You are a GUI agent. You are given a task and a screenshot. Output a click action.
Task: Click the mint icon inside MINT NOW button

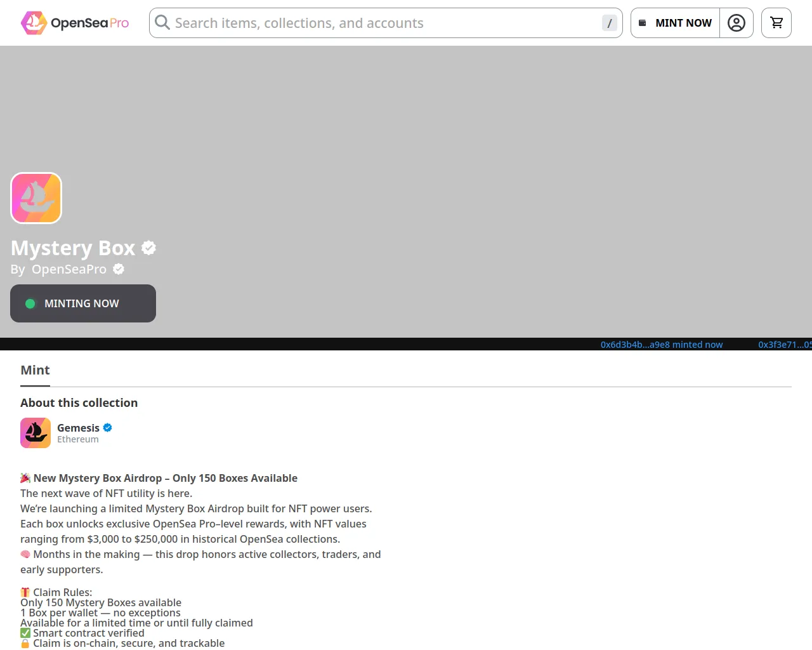pos(643,22)
